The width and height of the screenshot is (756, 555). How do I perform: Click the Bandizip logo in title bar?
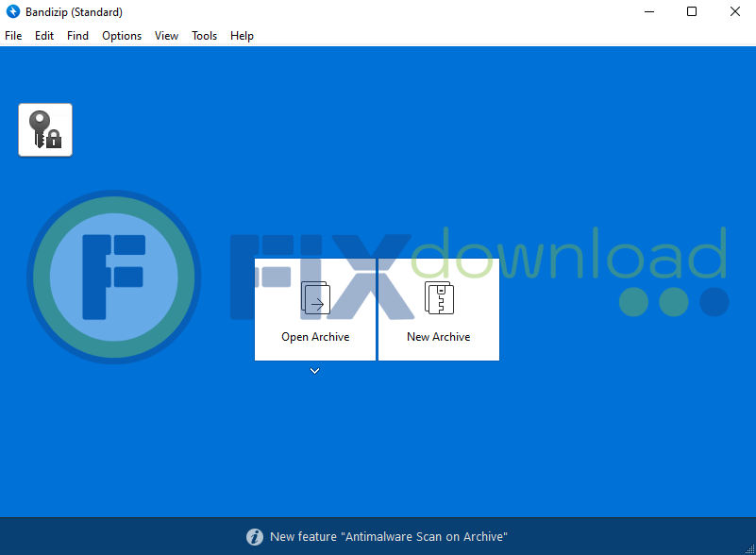pyautogui.click(x=13, y=12)
